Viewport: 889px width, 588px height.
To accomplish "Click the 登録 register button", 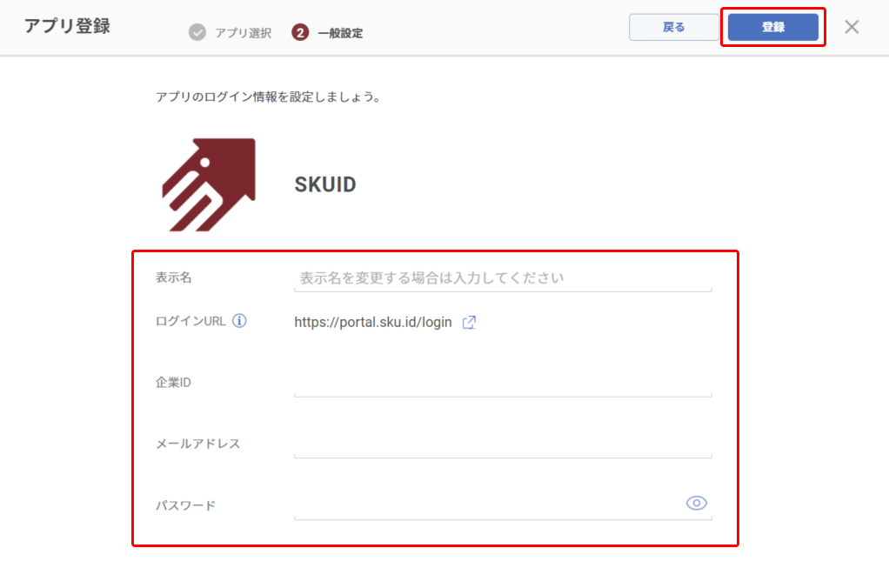I will pyautogui.click(x=772, y=27).
